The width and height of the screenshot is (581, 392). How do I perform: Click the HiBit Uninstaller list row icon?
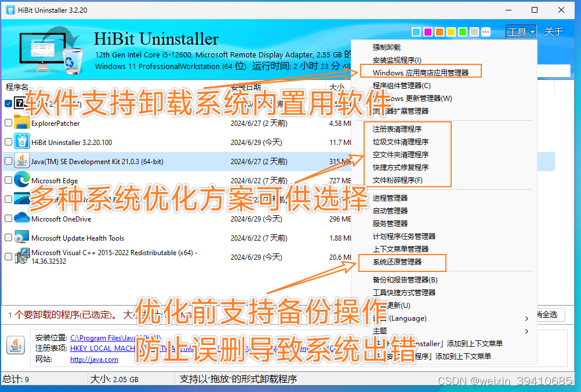[22, 142]
